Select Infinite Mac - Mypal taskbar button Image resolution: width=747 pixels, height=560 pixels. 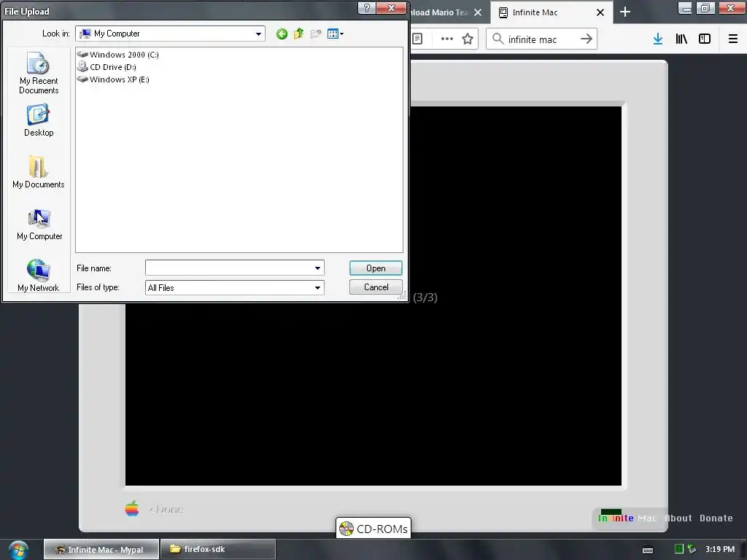pyautogui.click(x=101, y=550)
